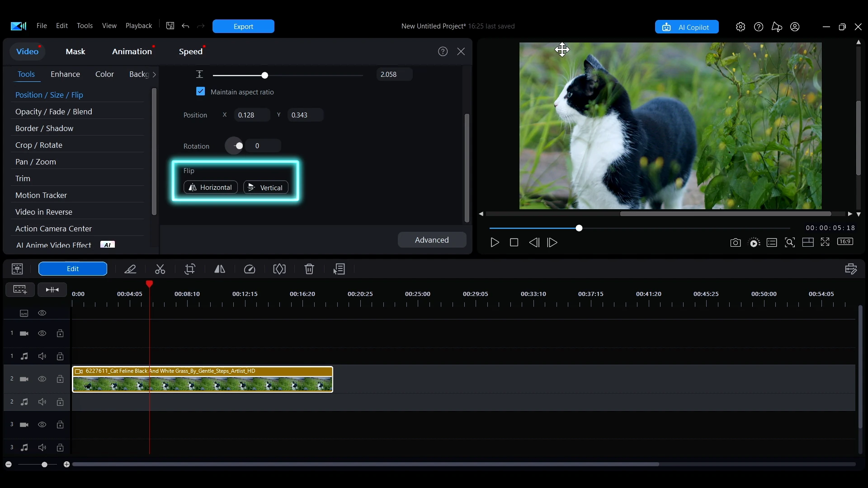The height and width of the screenshot is (488, 868).
Task: Open the preview zoom dropdown
Action: click(790, 243)
